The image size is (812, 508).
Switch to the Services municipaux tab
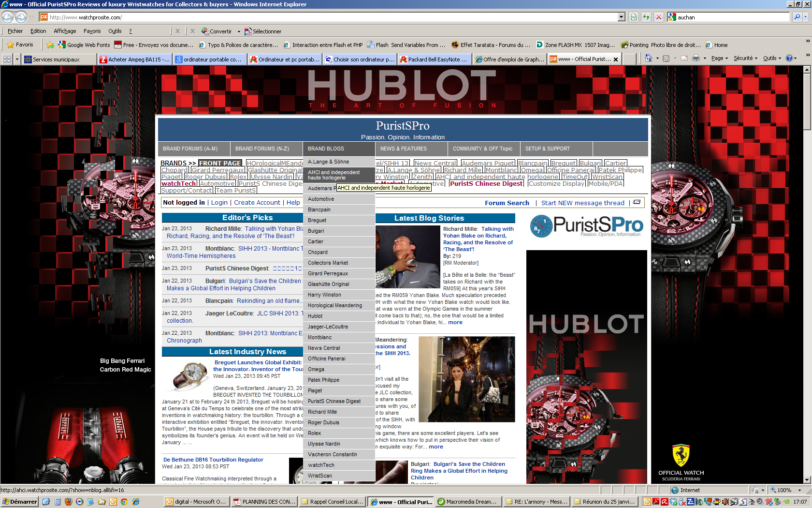point(59,59)
